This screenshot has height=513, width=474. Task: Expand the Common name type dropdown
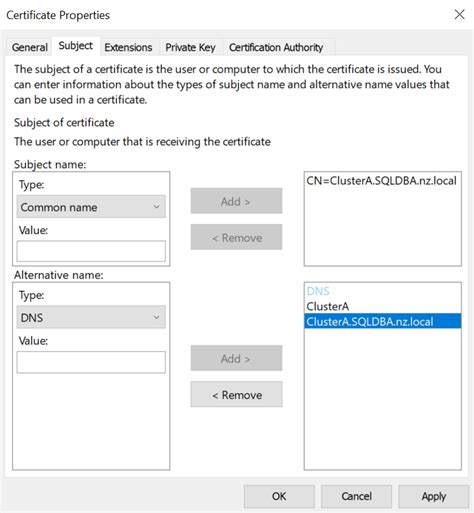point(91,207)
